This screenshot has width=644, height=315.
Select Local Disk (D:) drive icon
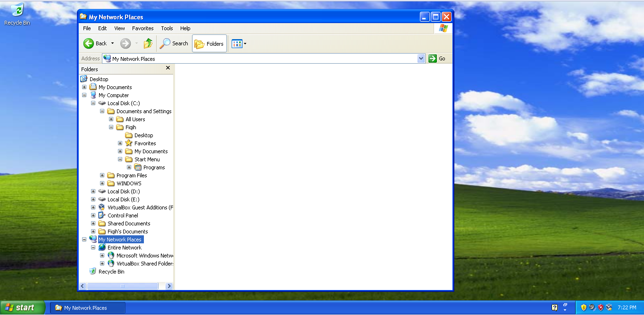pos(102,191)
